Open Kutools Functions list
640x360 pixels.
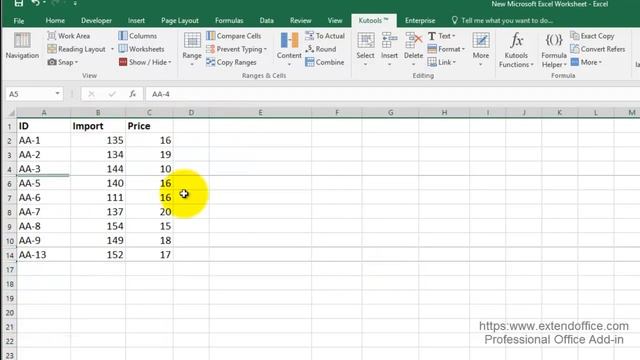click(x=516, y=50)
